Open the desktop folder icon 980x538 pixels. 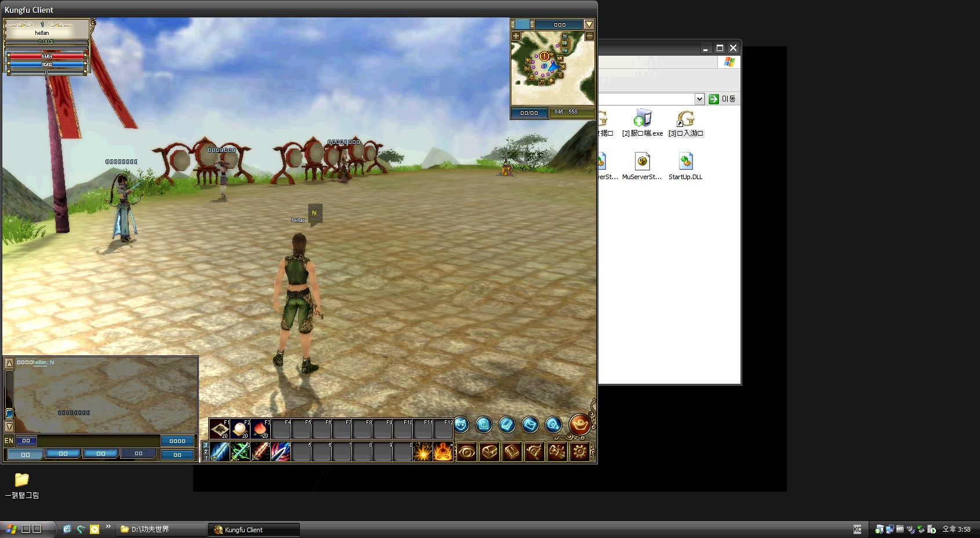22,486
